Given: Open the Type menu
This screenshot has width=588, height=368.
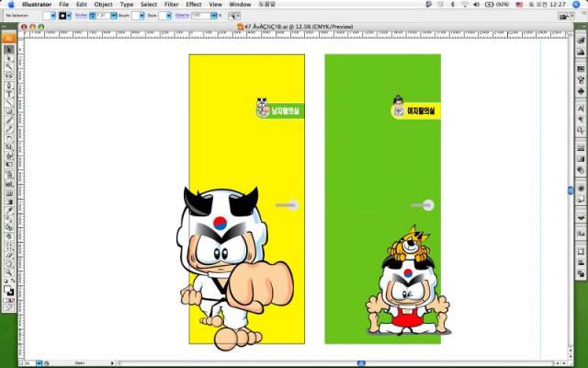Looking at the screenshot, I should point(127,5).
